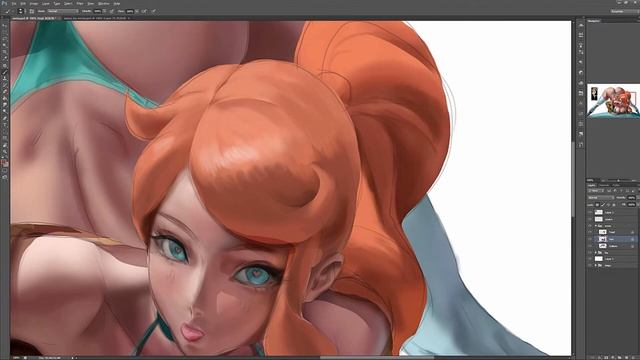Screen dimensions: 640x360
Task: Select the Crop tool
Action: (x=5, y=52)
